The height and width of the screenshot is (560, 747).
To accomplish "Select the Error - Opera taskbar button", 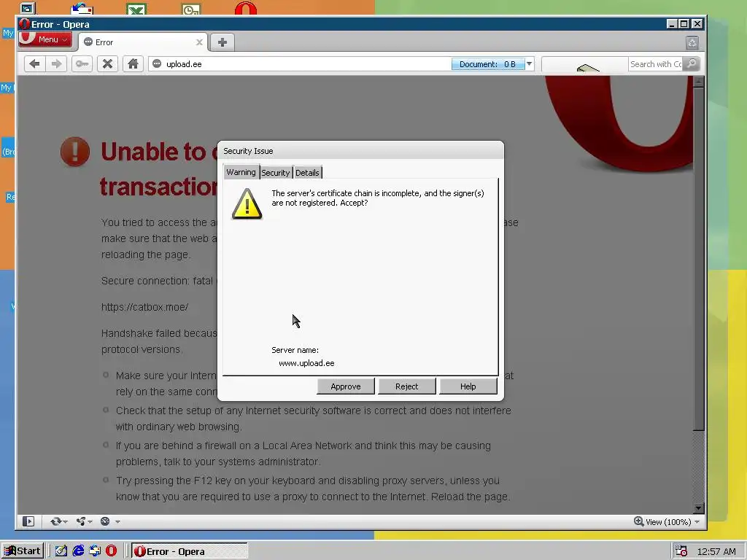I will (189, 551).
